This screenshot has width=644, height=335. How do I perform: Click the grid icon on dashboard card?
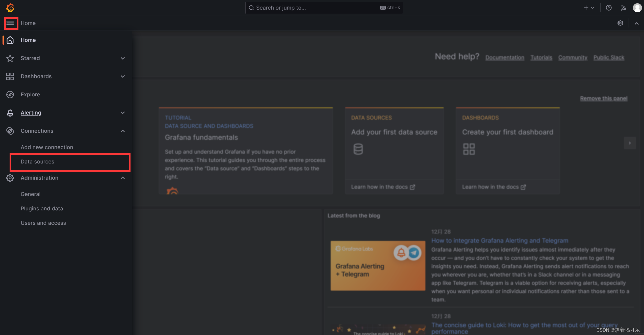[469, 149]
